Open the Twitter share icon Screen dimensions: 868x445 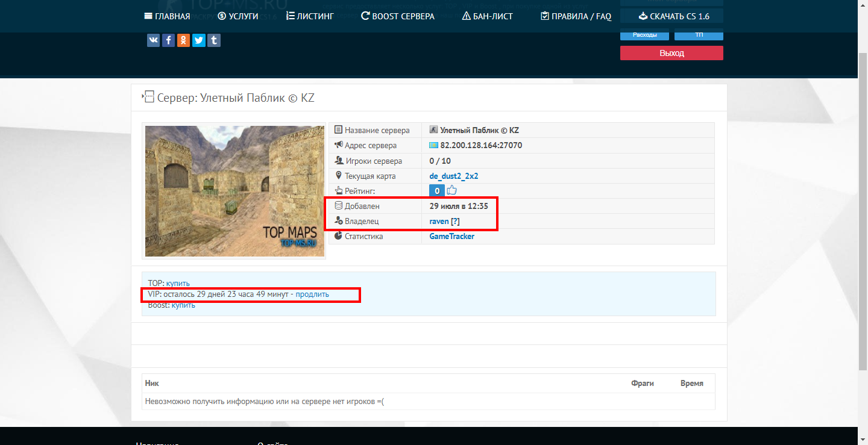point(199,40)
